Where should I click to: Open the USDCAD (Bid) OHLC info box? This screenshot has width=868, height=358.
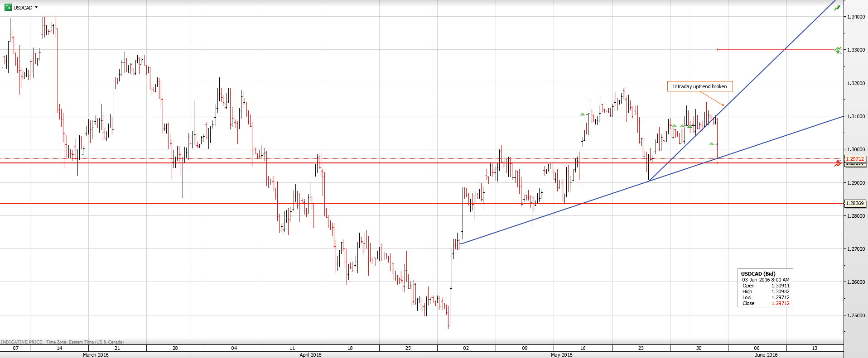[x=765, y=288]
